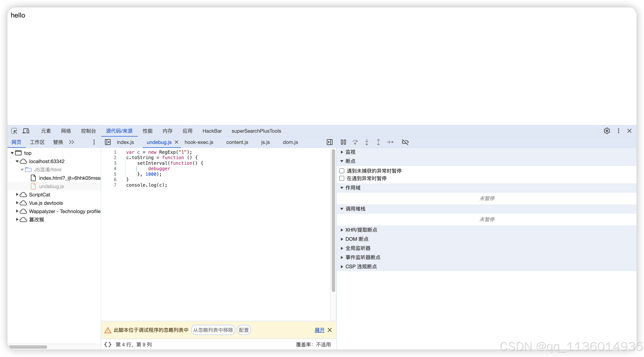Switch to the 控制台 console tab

tap(88, 131)
